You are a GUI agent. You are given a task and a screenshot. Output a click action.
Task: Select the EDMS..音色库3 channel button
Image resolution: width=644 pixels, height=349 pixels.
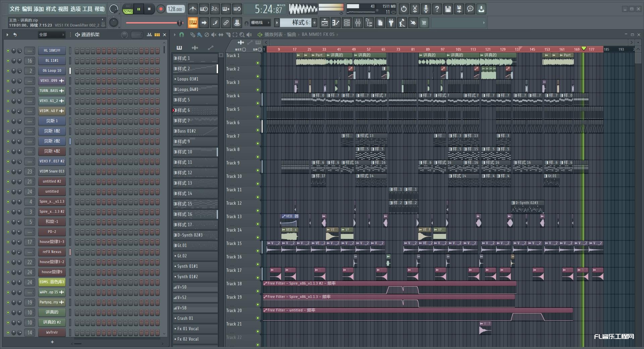(52, 282)
